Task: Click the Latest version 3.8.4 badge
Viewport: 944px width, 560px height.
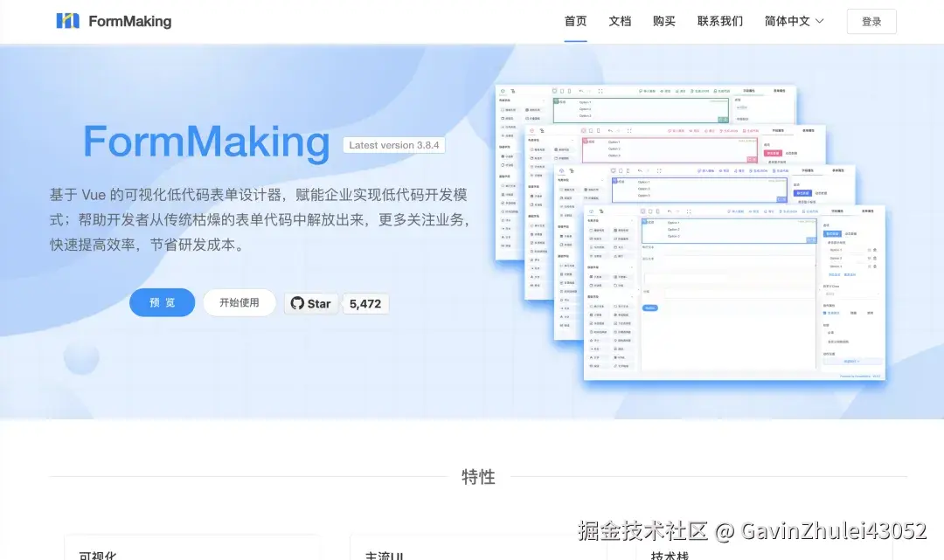Action: (394, 145)
